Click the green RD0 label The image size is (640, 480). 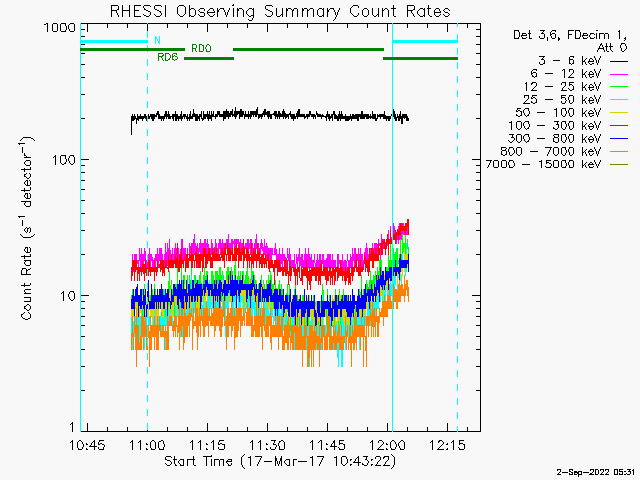(x=201, y=49)
